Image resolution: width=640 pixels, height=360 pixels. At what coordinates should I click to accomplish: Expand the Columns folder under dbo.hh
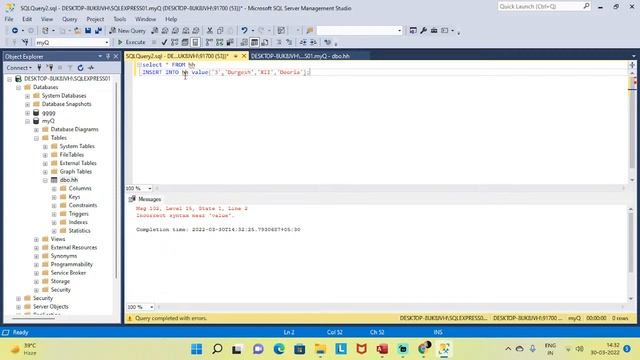[x=54, y=189]
